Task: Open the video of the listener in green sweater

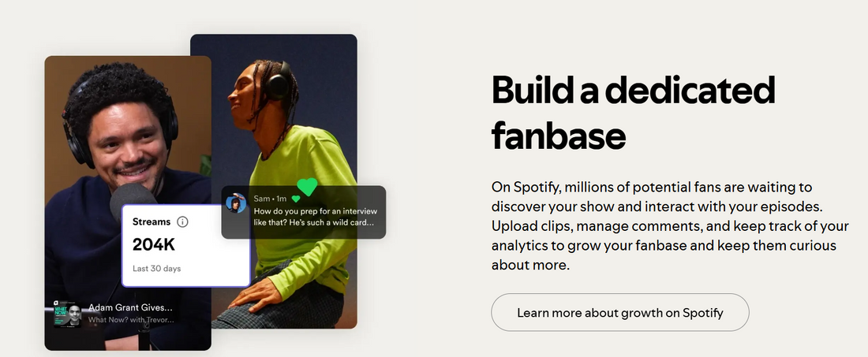Action: (x=300, y=118)
